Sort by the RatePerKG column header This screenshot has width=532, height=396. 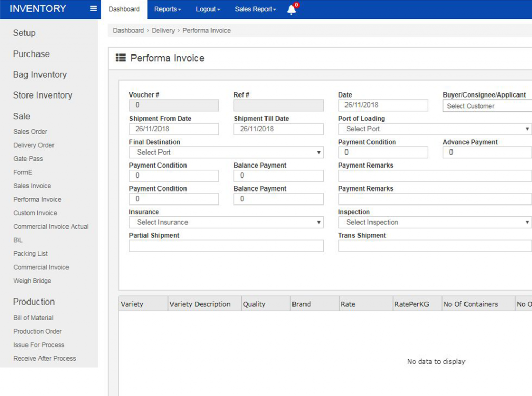[x=418, y=304]
